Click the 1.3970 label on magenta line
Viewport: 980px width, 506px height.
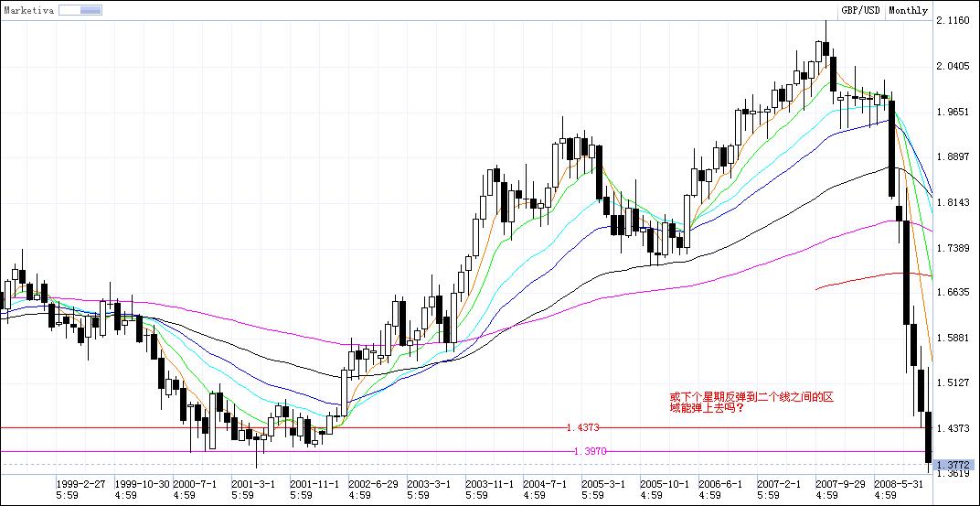(x=590, y=451)
